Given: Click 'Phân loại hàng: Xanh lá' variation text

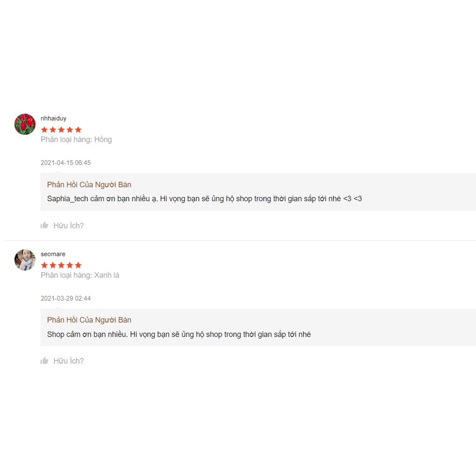Looking at the screenshot, I should [x=80, y=275].
